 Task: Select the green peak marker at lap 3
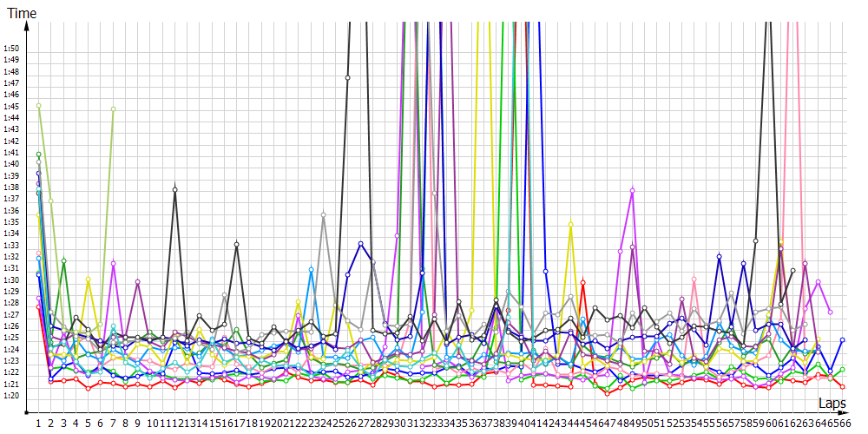click(63, 260)
